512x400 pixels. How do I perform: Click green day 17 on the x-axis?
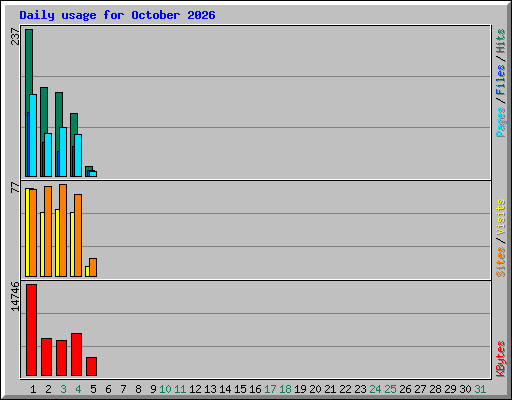tap(270, 389)
